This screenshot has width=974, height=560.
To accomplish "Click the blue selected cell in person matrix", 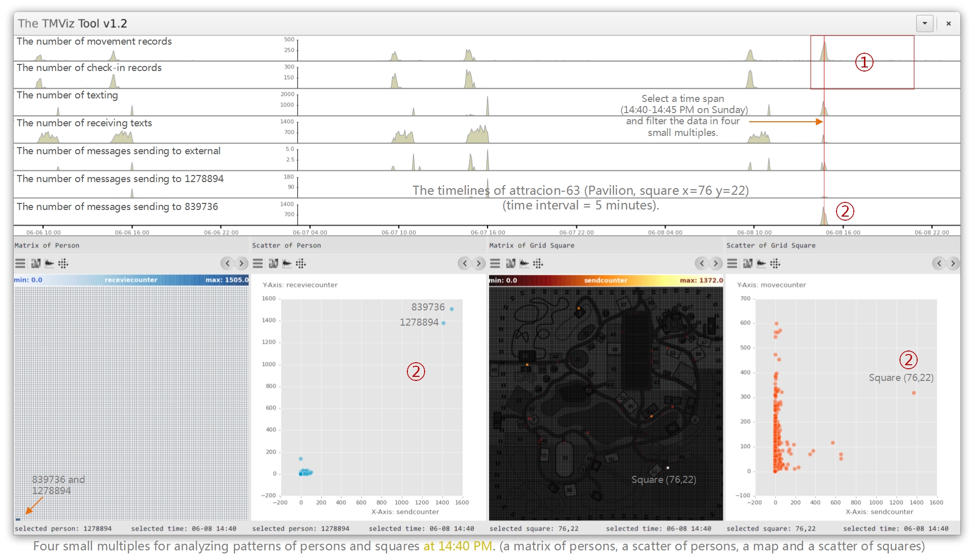I will click(x=18, y=519).
